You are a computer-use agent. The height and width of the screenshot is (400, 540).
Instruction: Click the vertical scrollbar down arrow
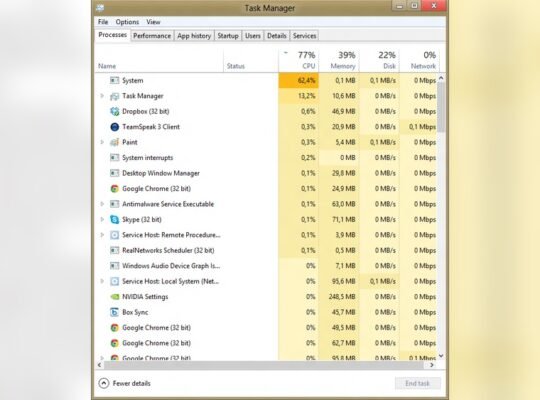tap(441, 356)
